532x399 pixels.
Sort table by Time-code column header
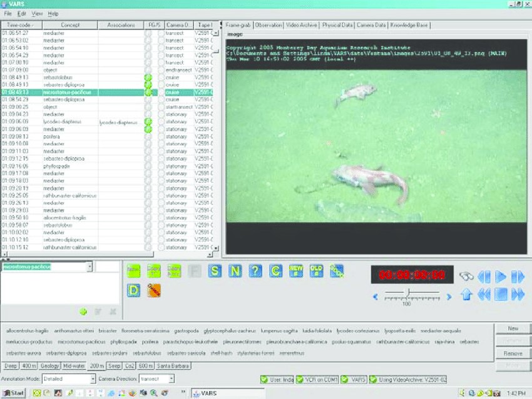coord(22,25)
